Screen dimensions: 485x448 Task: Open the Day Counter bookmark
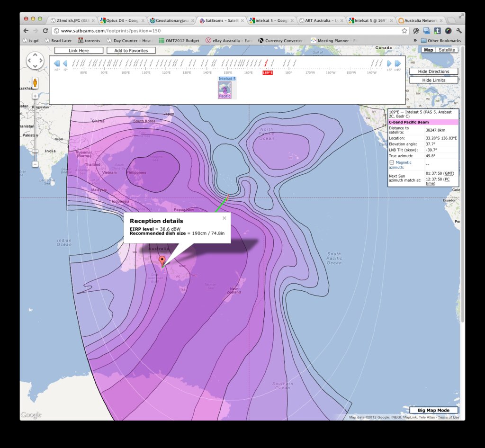(x=129, y=41)
